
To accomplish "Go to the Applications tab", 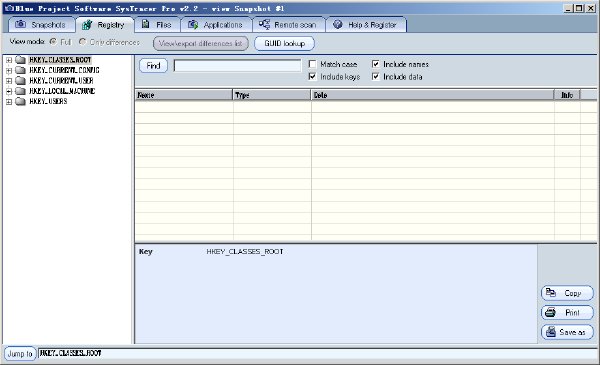I will point(216,25).
